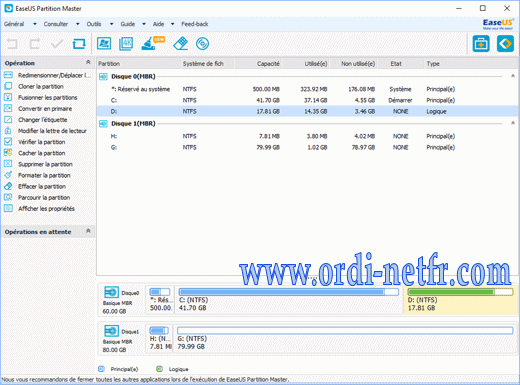This screenshot has height=385, width=520.
Task: Select the '*: Rés.' 500.00 partition block
Action: coord(160,300)
